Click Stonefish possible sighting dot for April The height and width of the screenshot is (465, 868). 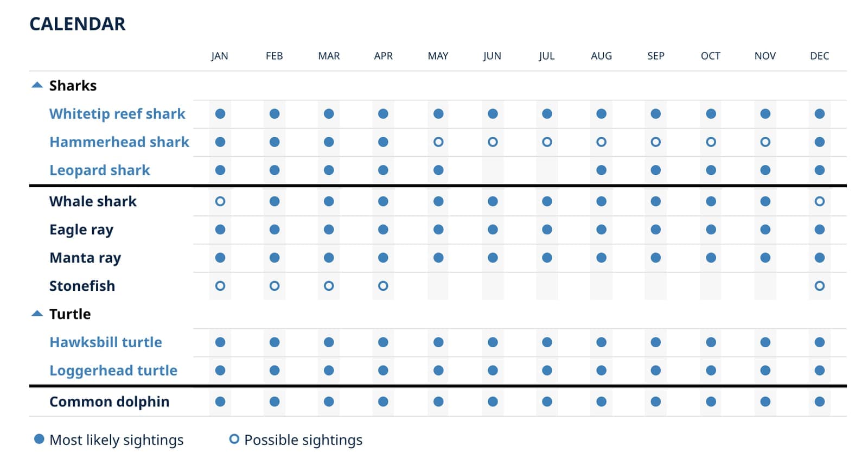point(383,286)
